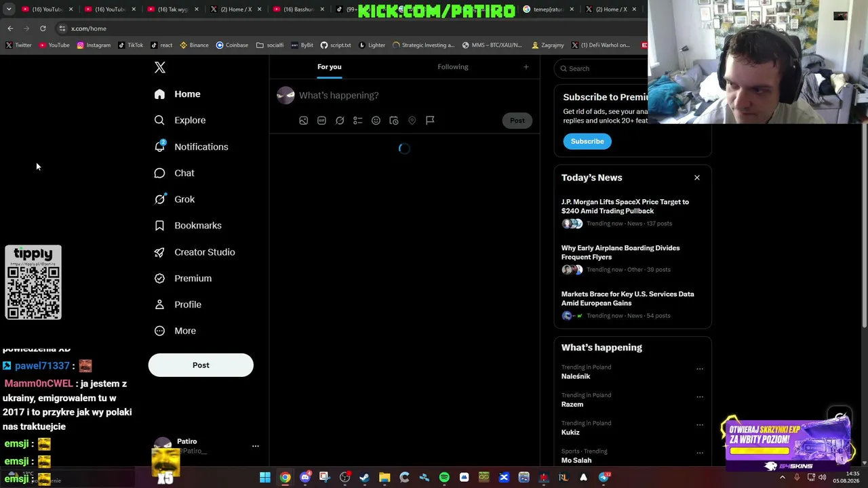Expand the More menu in the sidebar
The height and width of the screenshot is (488, 868).
point(176,331)
